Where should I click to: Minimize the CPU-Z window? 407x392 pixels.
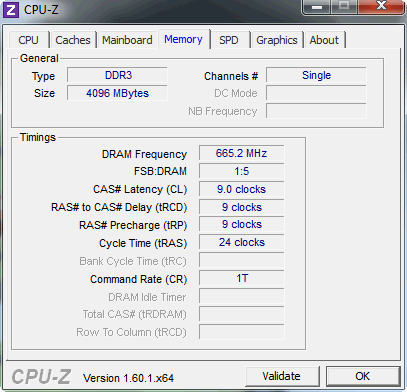tap(317, 7)
